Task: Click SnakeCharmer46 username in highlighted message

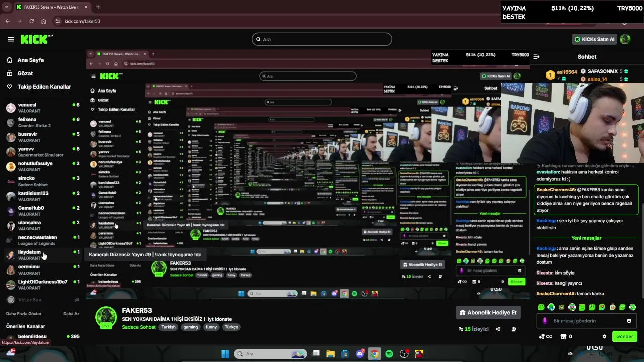Action: point(556,190)
